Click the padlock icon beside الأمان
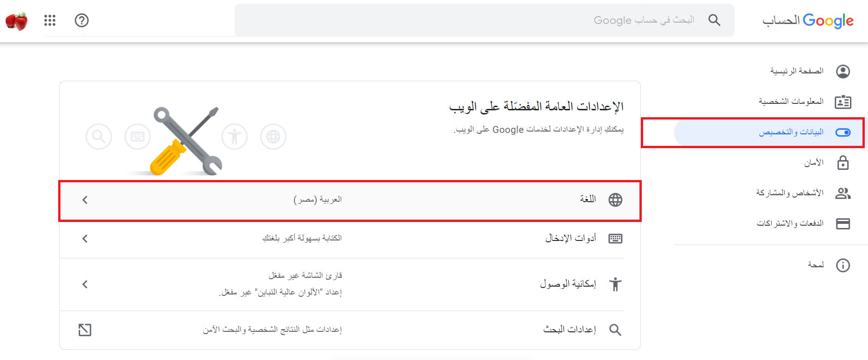The image size is (868, 360). point(843,163)
